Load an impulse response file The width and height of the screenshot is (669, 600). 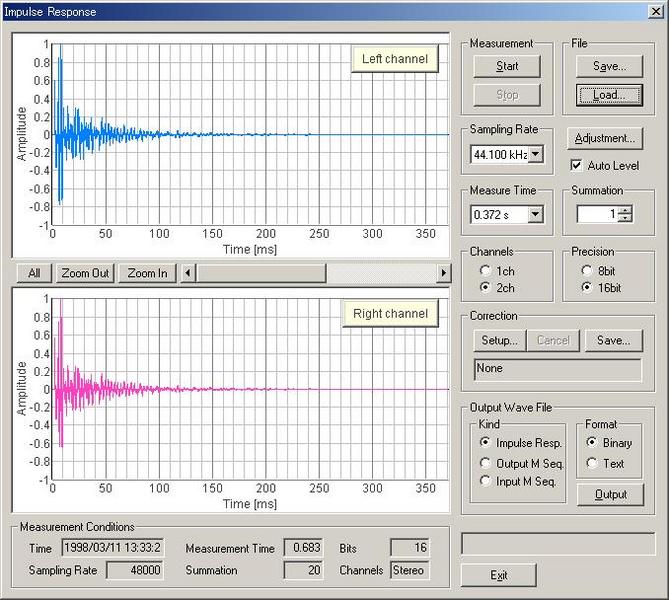click(x=609, y=95)
